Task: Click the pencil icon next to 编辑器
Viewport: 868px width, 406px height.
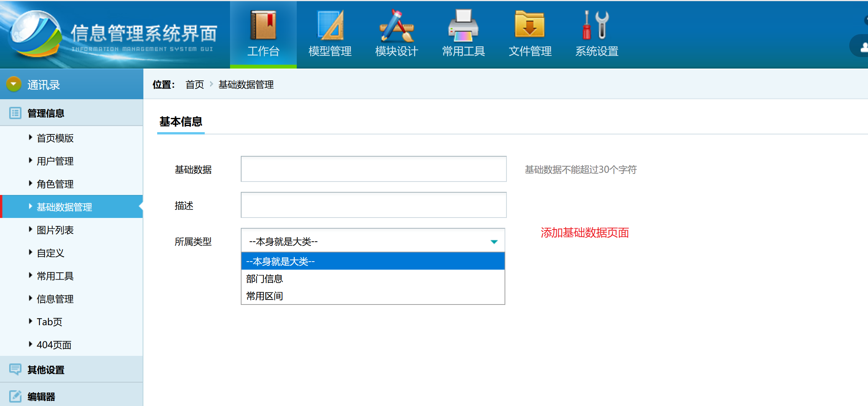Action: pyautogui.click(x=15, y=396)
